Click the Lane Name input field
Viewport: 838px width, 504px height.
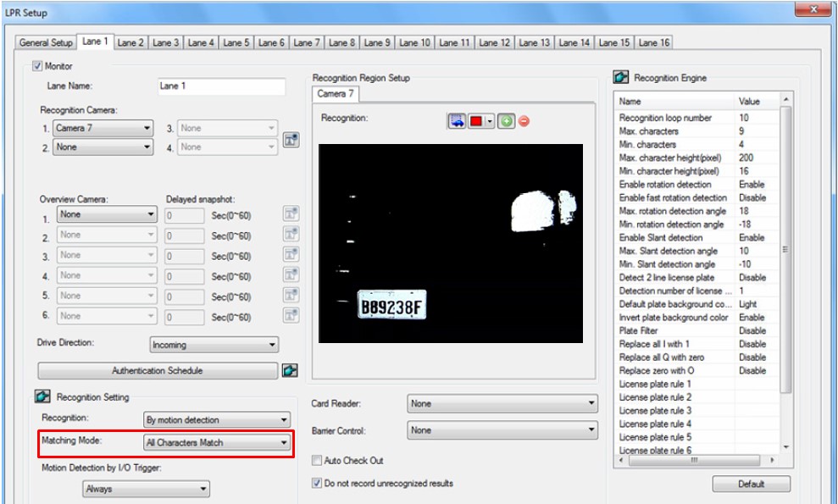[x=221, y=86]
